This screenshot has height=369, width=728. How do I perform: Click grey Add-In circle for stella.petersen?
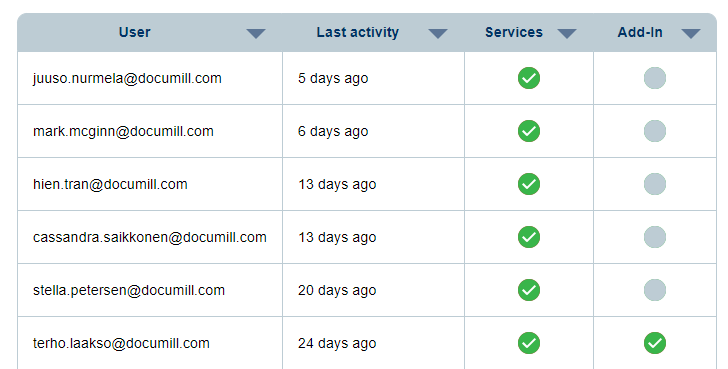point(655,290)
